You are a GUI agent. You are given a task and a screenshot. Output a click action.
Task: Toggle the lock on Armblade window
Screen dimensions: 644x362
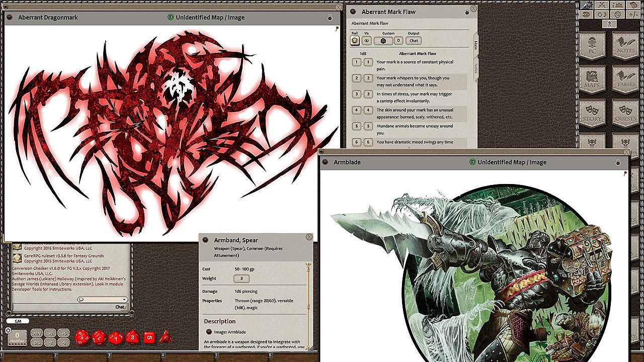click(619, 162)
